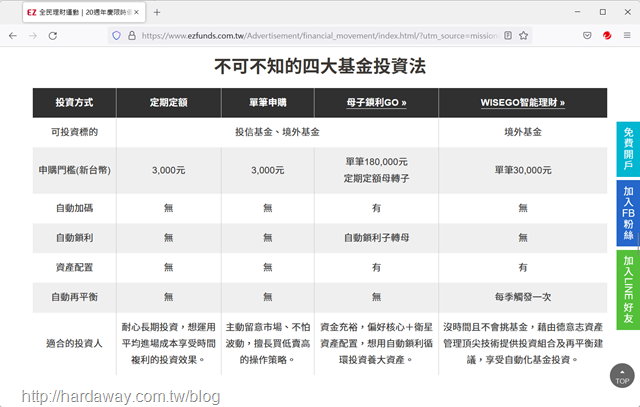Click the 單筆申購 column header

[x=268, y=102]
